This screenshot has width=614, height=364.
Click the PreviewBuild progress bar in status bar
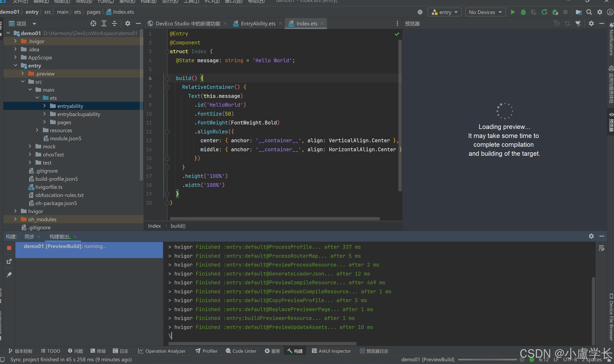pyautogui.click(x=487, y=360)
